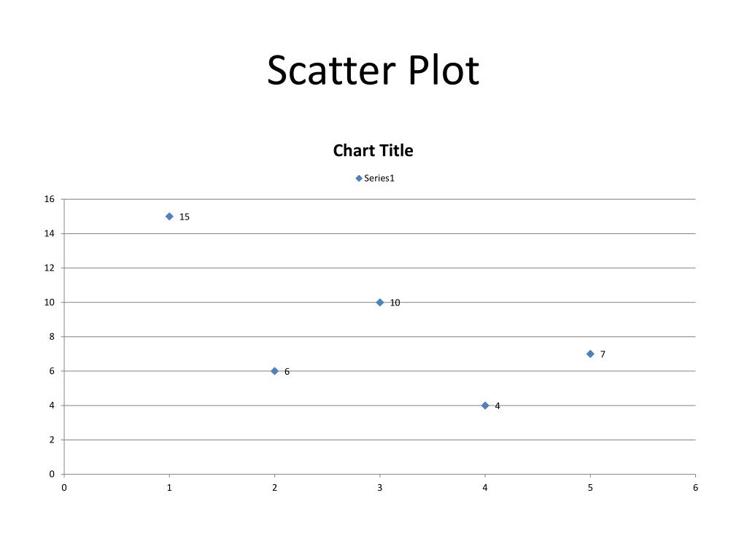Click the y-axis value 4
Screen dimensions: 747x560
pyautogui.click(x=52, y=405)
